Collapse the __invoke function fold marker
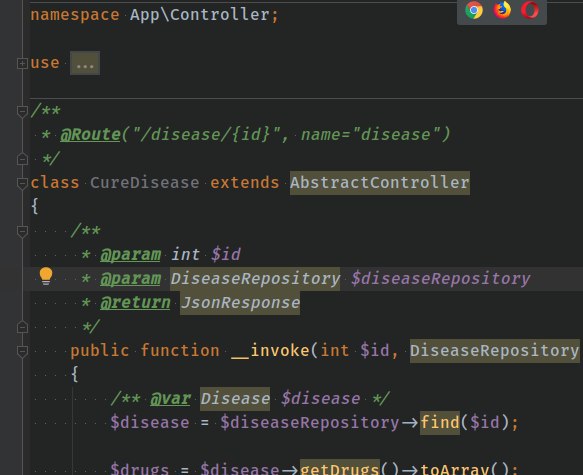The height and width of the screenshot is (475, 583). point(22,351)
